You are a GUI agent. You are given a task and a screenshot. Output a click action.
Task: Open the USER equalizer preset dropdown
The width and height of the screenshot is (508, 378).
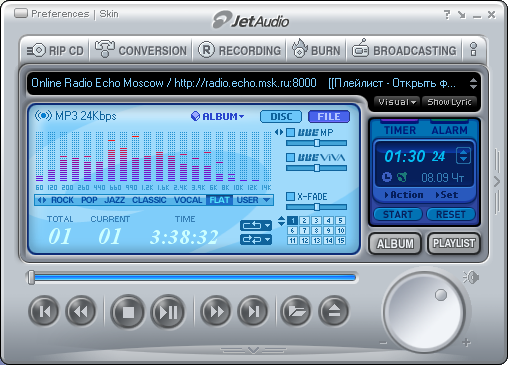coord(253,200)
